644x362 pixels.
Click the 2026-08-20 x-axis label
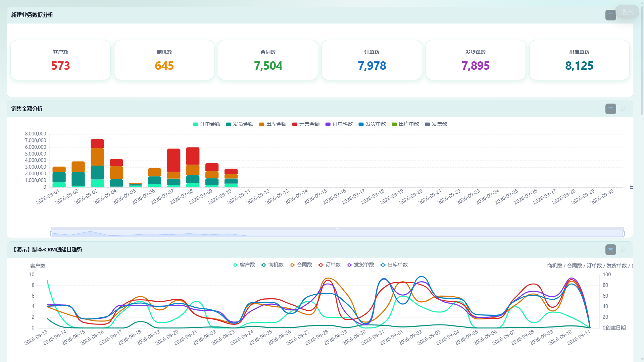coord(167,338)
